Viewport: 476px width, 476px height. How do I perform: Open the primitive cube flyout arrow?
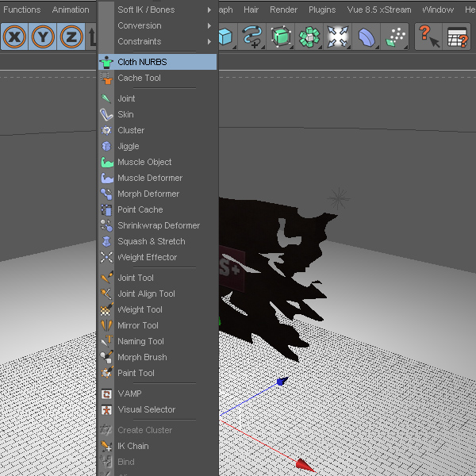(234, 47)
